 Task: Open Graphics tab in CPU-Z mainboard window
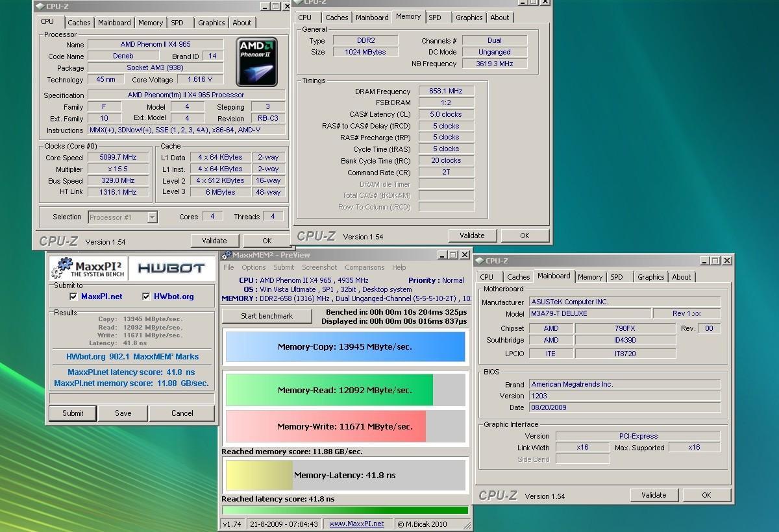[651, 277]
